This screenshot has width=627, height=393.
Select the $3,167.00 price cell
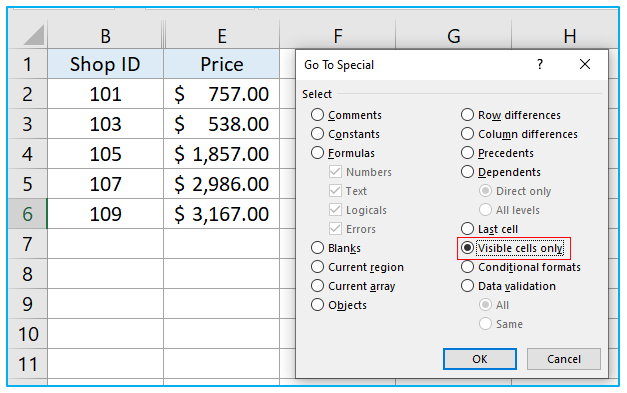(x=222, y=214)
